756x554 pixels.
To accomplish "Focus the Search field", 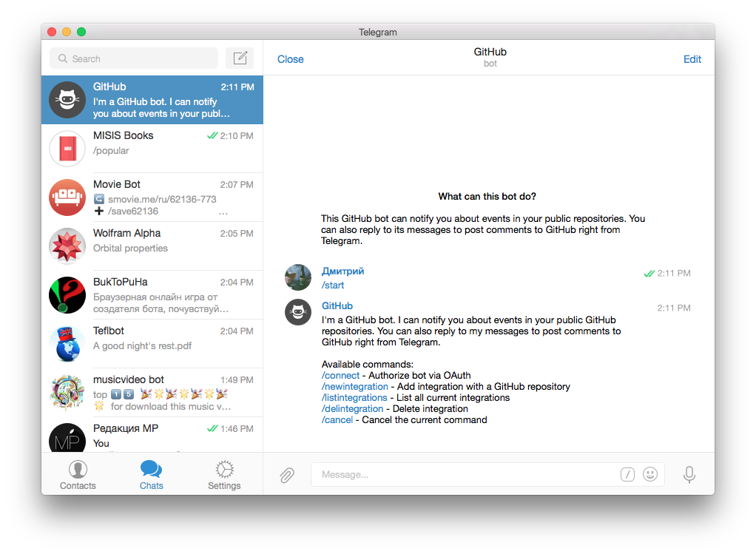I will tap(134, 58).
